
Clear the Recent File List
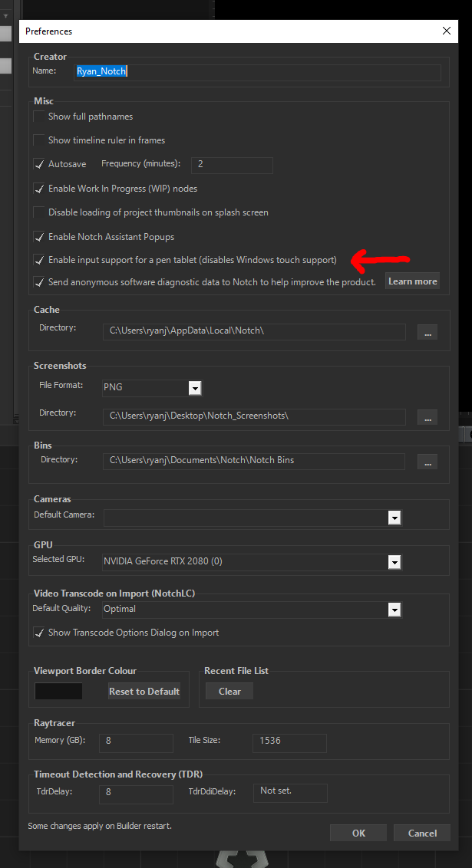(229, 692)
